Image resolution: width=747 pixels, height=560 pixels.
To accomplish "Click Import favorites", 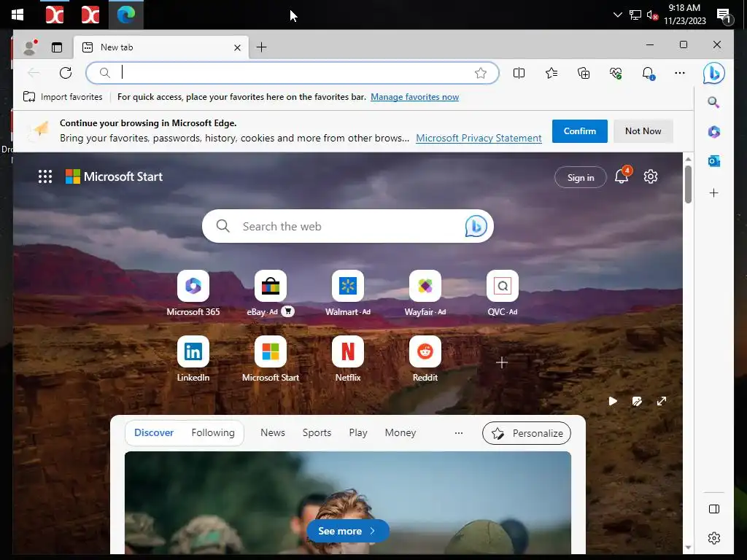I will (x=63, y=97).
